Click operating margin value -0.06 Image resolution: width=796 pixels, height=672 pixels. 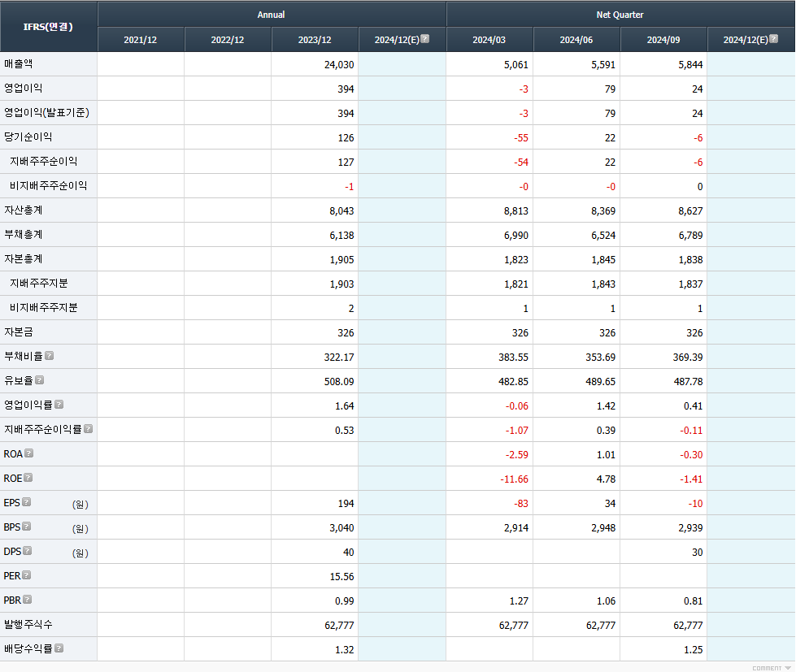pyautogui.click(x=517, y=405)
